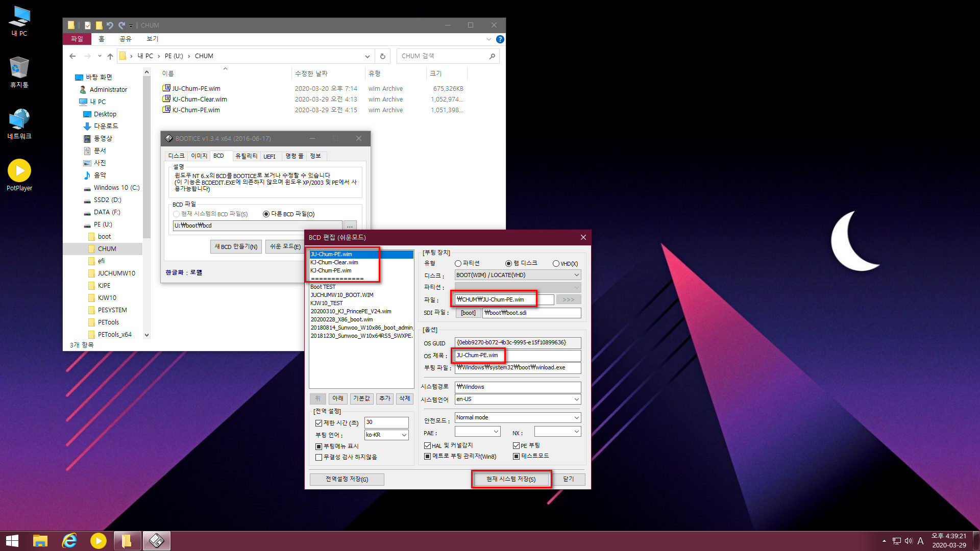The image size is (980, 551).
Task: Select the KJ-Chum-Clear.wim file in Explorer
Action: click(200, 99)
